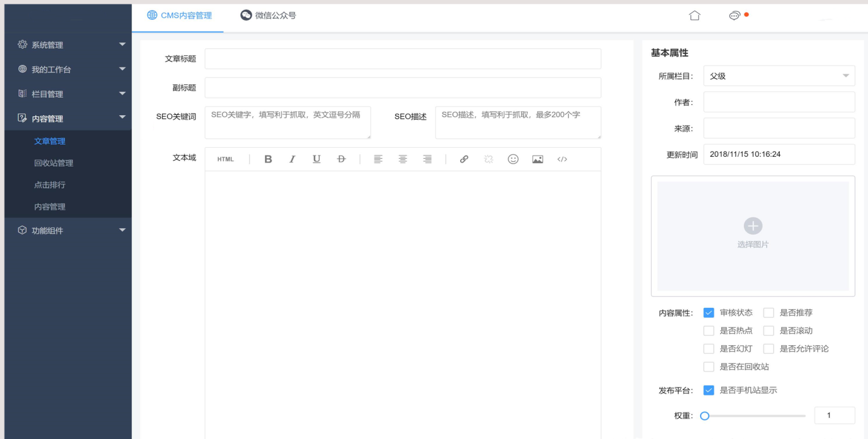Check the 是否幻灯 checkbox
868x439 pixels.
point(708,348)
